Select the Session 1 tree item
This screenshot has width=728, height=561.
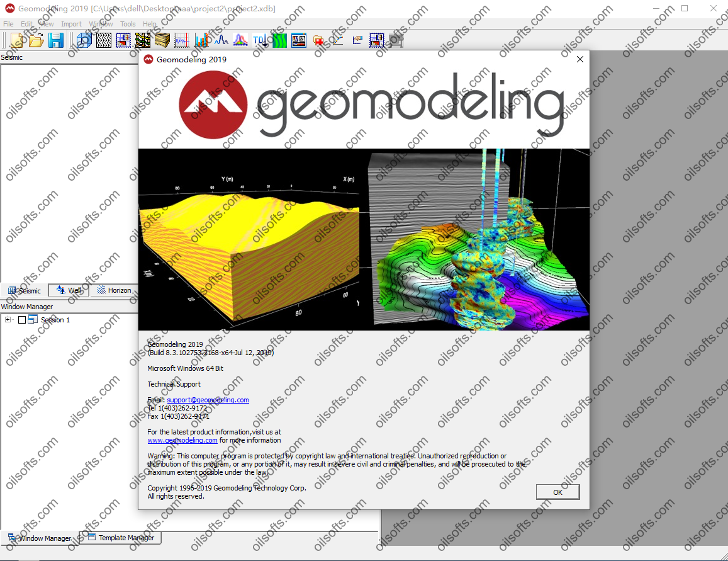[x=55, y=319]
